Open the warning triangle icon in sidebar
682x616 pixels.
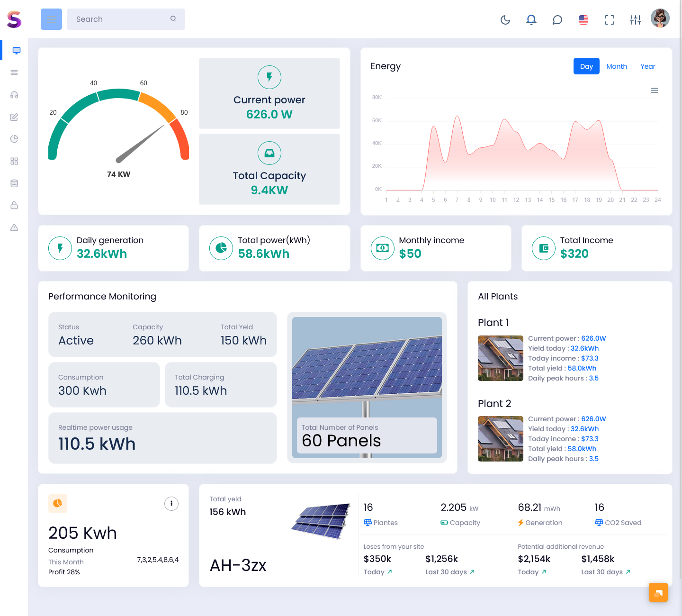tap(14, 227)
